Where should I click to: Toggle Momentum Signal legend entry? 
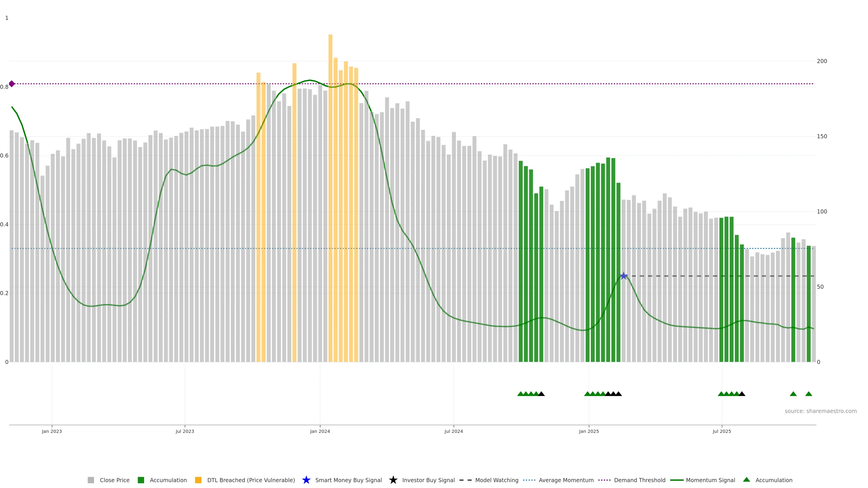(710, 480)
